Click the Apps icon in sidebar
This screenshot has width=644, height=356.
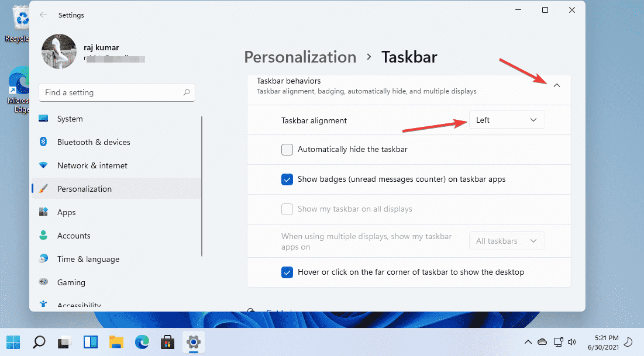43,212
